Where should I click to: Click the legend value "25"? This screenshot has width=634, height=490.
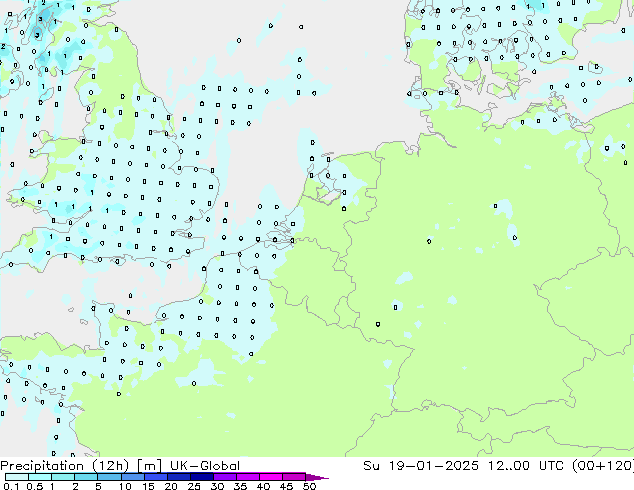(x=194, y=486)
